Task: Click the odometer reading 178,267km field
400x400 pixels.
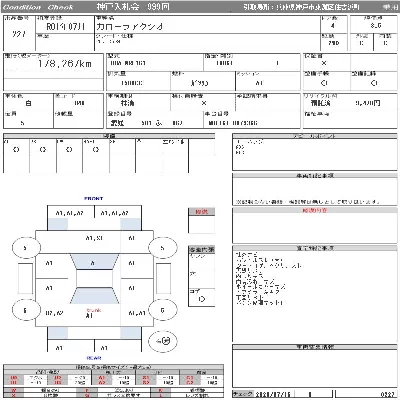Action: click(65, 63)
